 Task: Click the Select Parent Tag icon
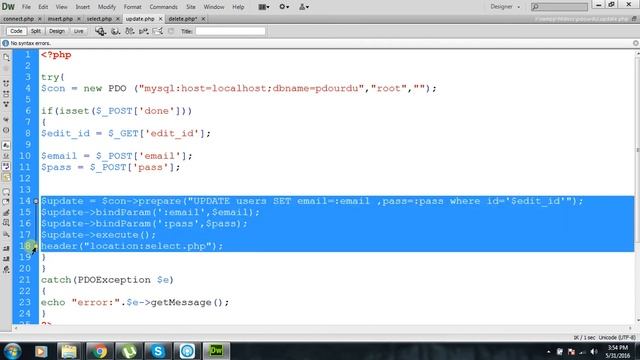coord(6,119)
